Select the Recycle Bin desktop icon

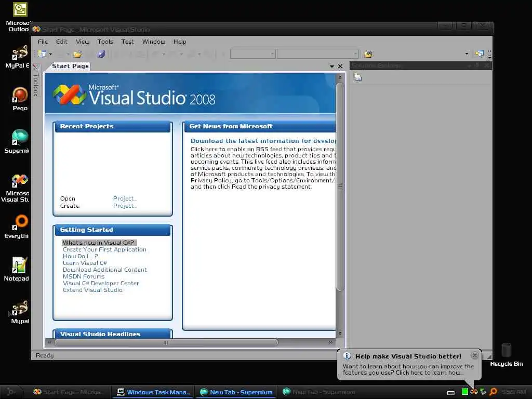[x=506, y=354]
